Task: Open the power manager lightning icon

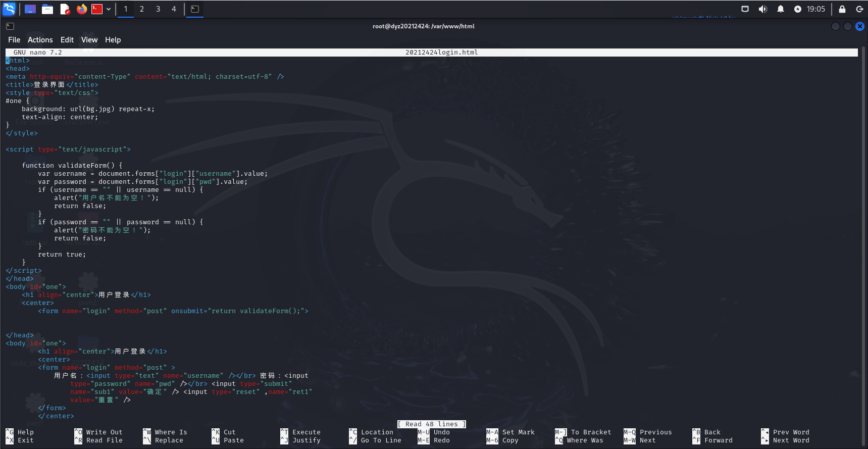Action: (x=797, y=9)
